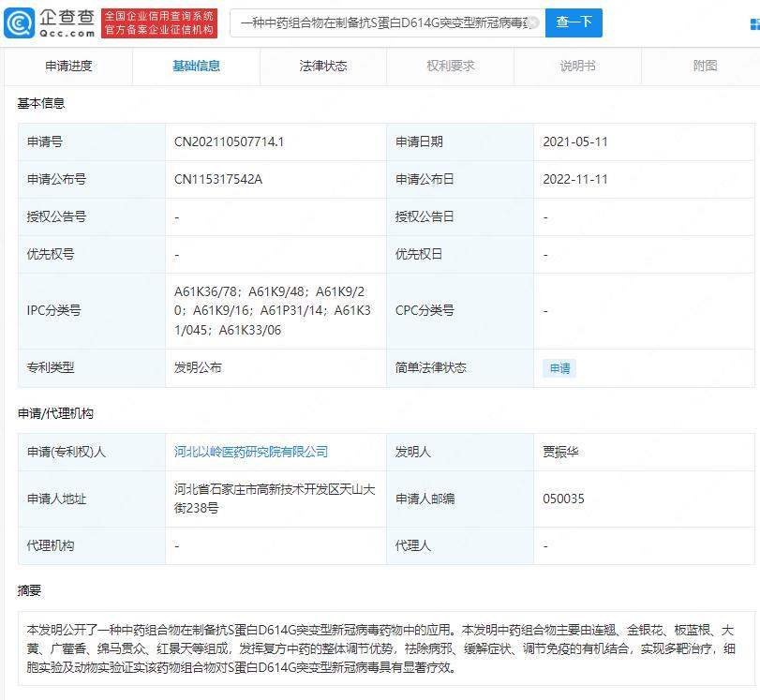The image size is (760, 700).
Task: Clear the search box with the grey X icon
Action: pos(532,22)
